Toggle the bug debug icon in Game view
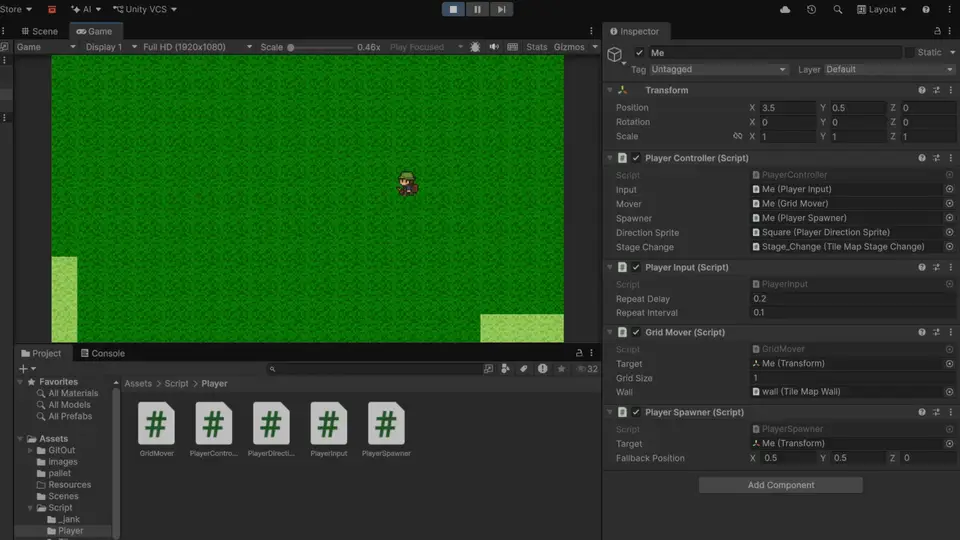The height and width of the screenshot is (540, 960). point(475,47)
